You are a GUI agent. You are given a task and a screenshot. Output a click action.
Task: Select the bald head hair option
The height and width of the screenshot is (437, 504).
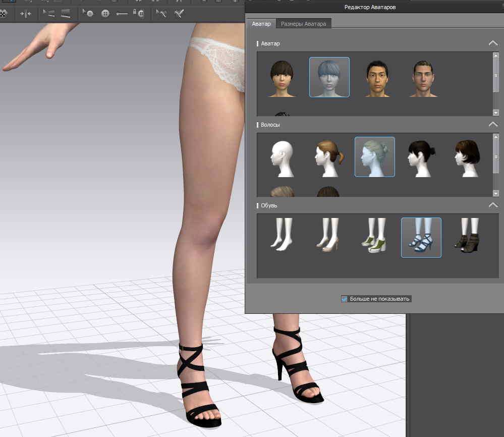pyautogui.click(x=282, y=158)
